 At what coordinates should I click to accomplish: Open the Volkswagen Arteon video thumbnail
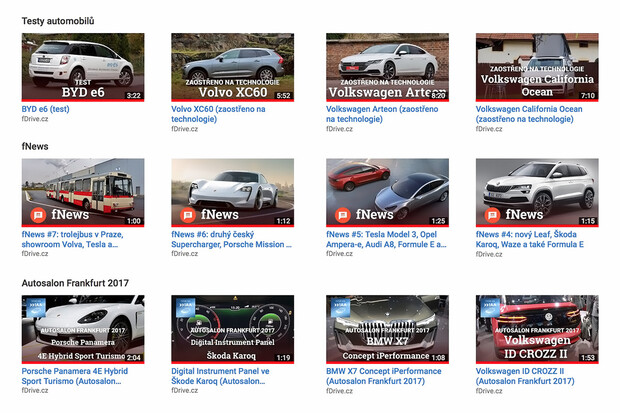(388, 67)
